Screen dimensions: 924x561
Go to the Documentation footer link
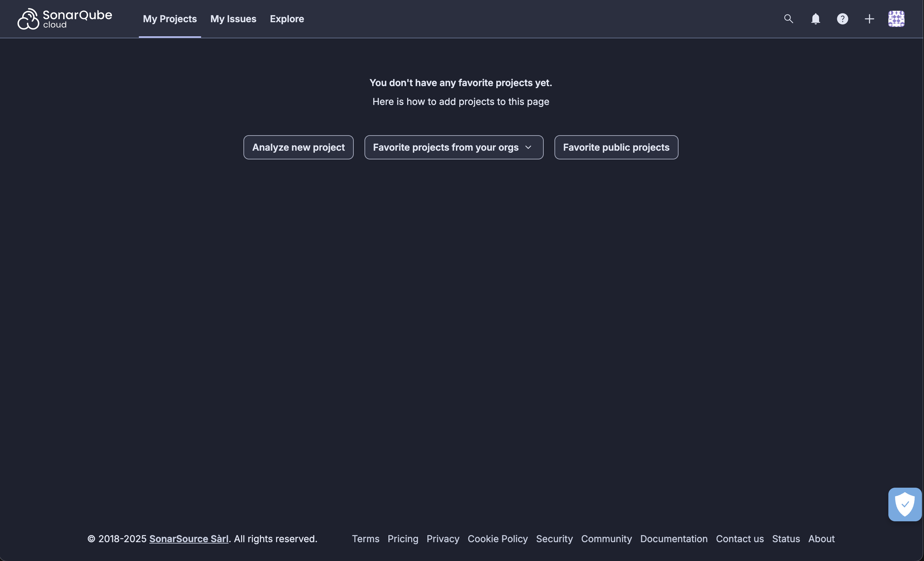[x=673, y=539]
